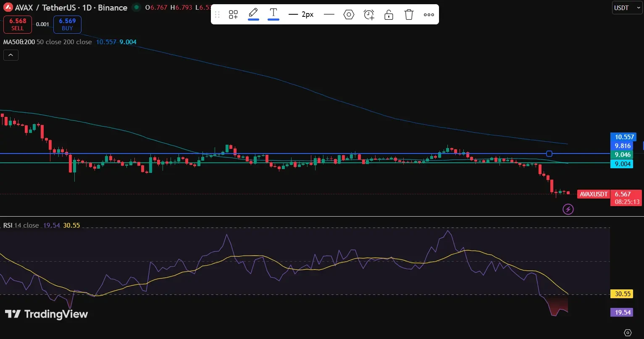Click the purple lightning bolt icon

[x=568, y=209]
